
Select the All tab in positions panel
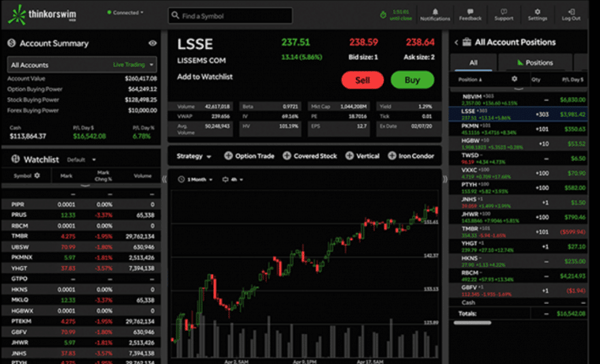pos(473,62)
